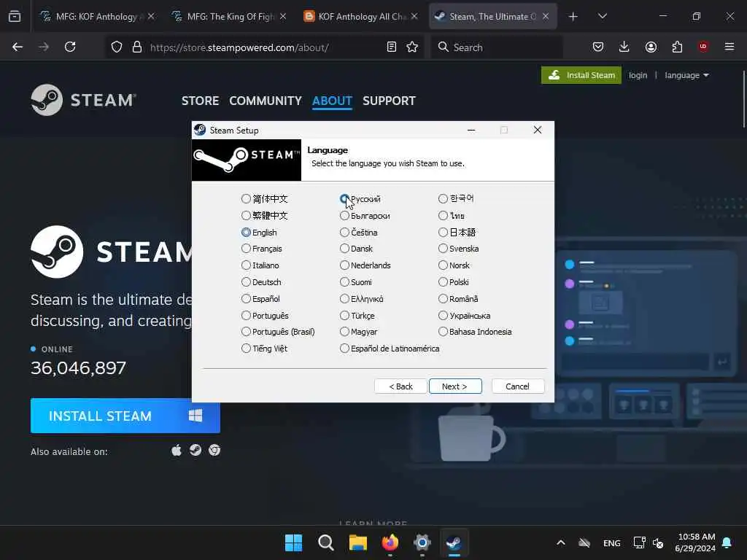Click the tracking protection shield icon
Image resolution: width=747 pixels, height=560 pixels.
pos(117,47)
